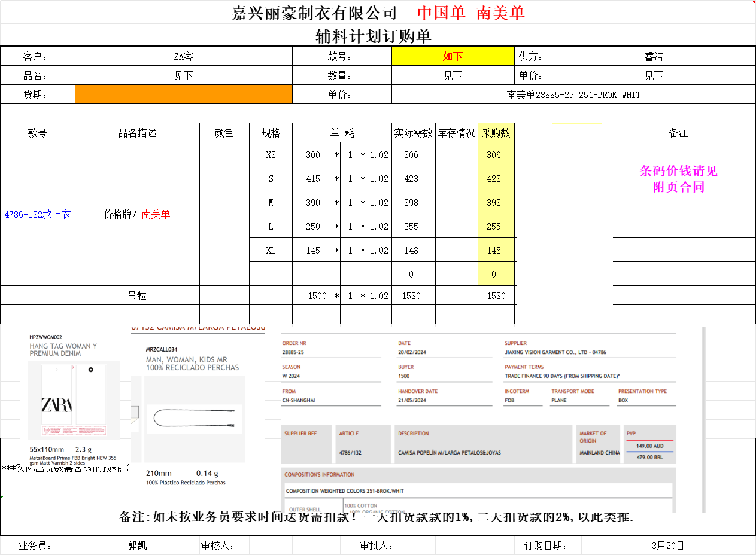
Task: Select the orange 货期 value cell
Action: (x=183, y=94)
